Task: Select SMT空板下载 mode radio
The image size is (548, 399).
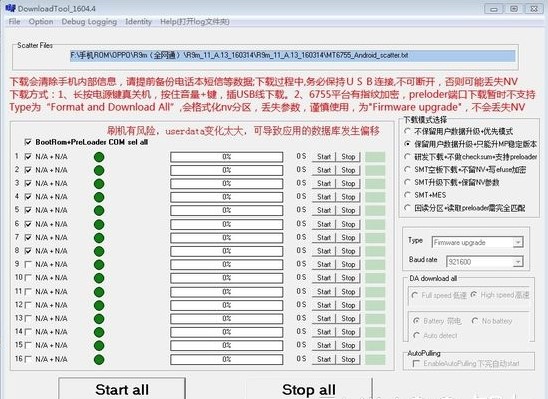Action: click(408, 169)
